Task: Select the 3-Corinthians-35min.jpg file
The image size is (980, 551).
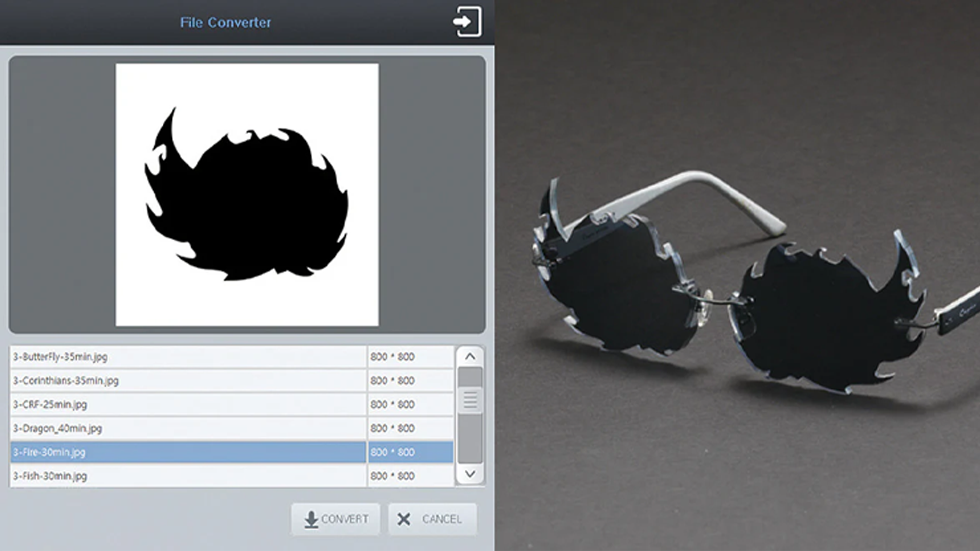Action: point(66,381)
